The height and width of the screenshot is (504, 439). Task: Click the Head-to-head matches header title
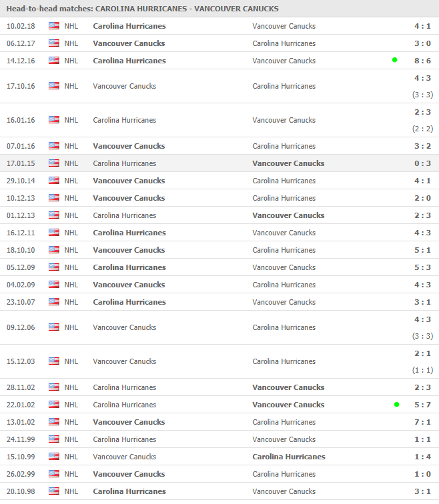143,9
